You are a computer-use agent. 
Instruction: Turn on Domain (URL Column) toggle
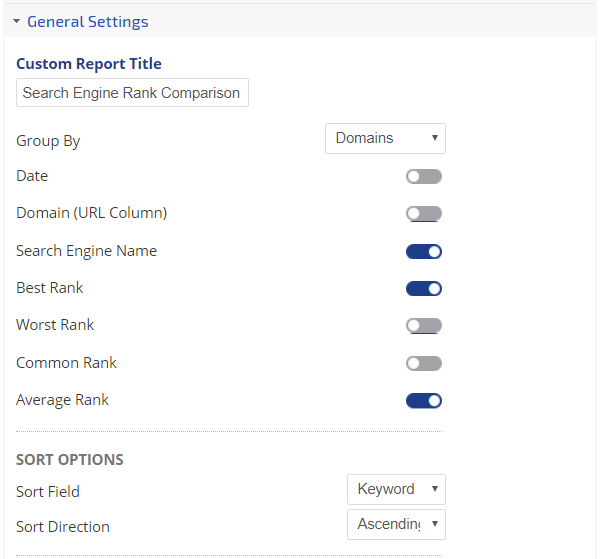click(424, 214)
